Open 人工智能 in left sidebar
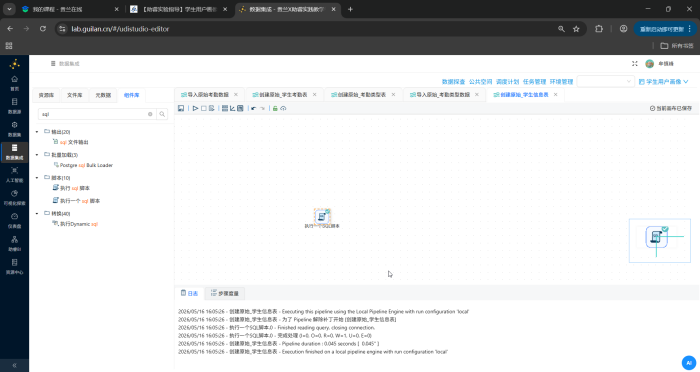The width and height of the screenshot is (700, 372). 14,175
